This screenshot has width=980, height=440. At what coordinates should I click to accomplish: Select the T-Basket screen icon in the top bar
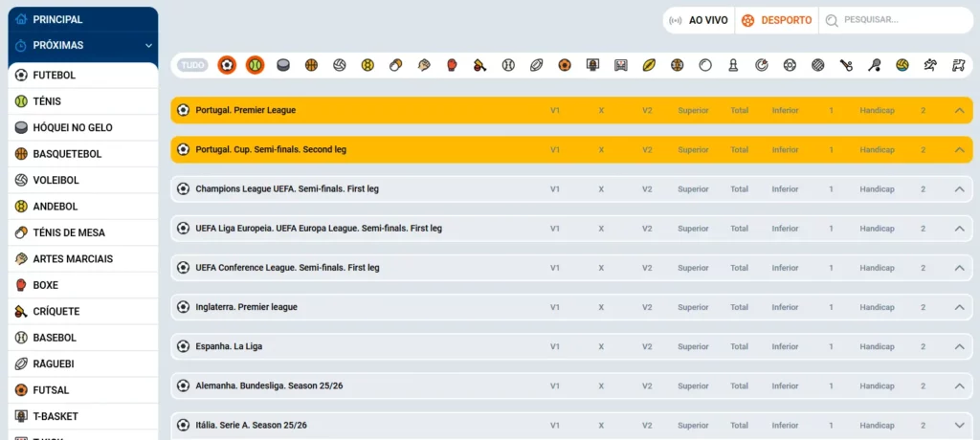(592, 65)
